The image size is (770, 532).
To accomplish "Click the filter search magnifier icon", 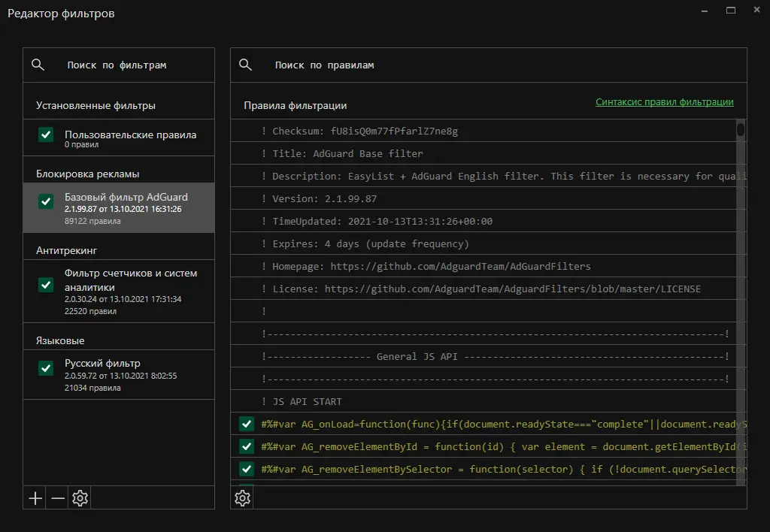I will tap(38, 65).
